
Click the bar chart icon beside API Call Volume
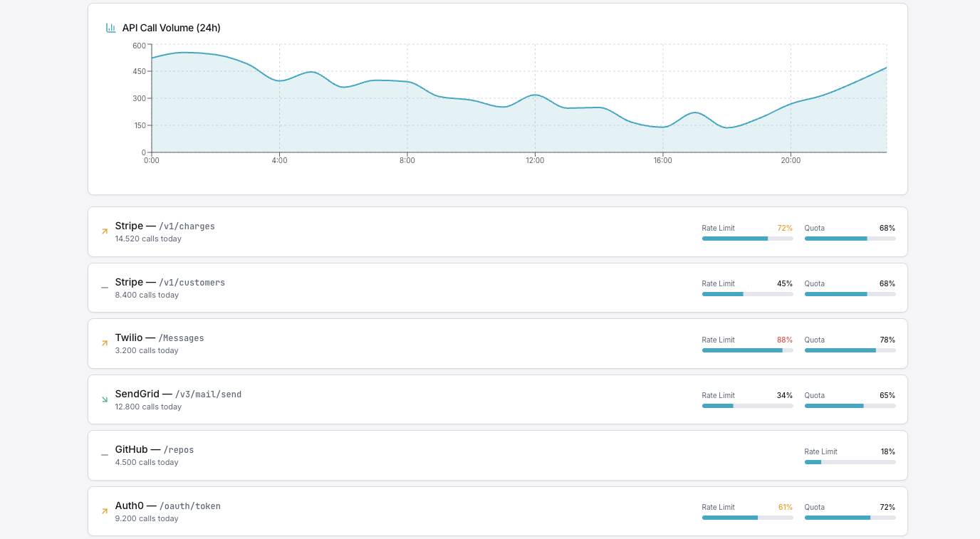click(110, 28)
